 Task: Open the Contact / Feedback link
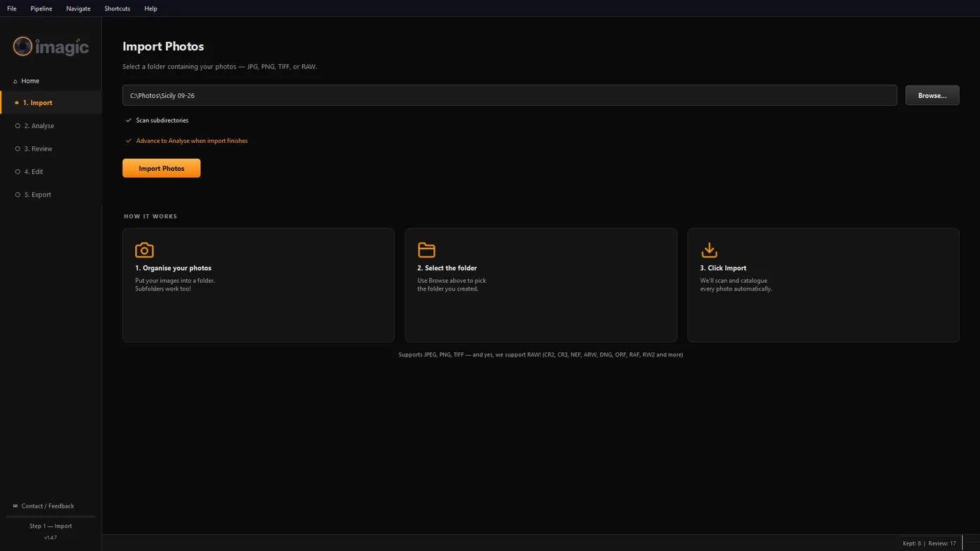(x=43, y=506)
